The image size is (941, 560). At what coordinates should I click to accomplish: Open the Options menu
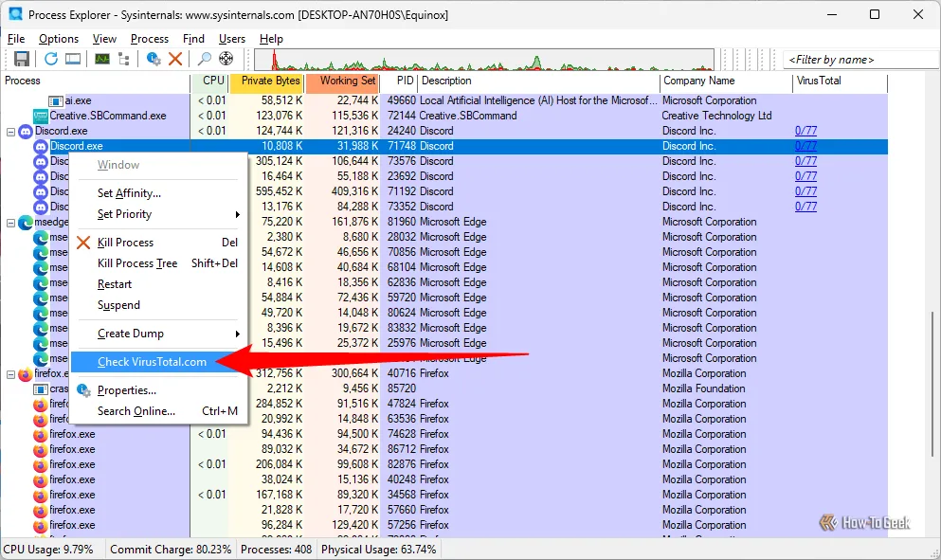pos(59,39)
